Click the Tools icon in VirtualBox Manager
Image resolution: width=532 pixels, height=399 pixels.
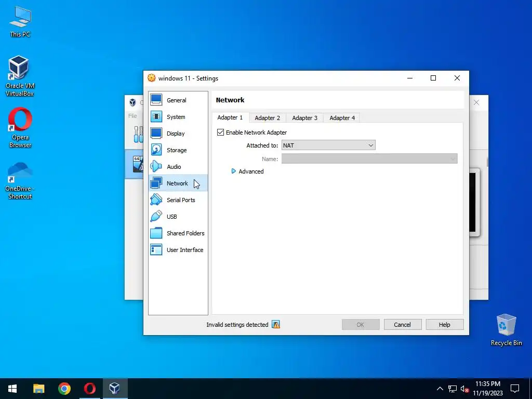pyautogui.click(x=138, y=135)
